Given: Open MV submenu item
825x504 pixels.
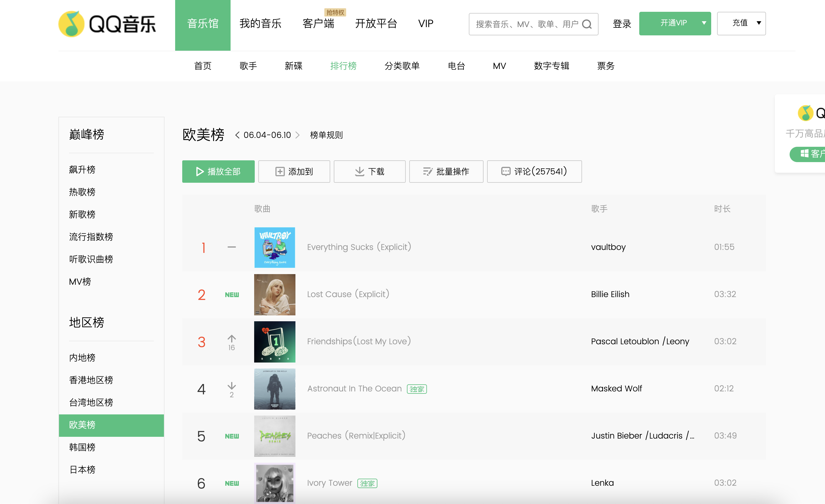Looking at the screenshot, I should 499,66.
